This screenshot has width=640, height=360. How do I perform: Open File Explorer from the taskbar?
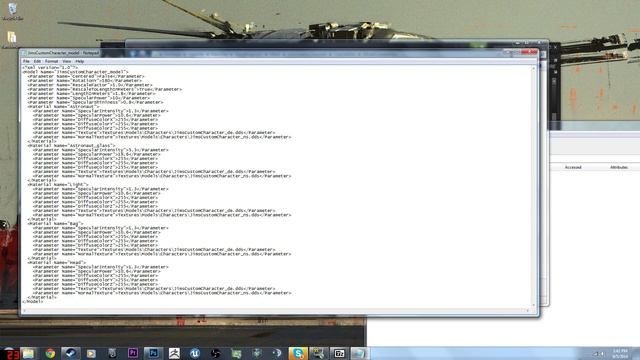coord(29,353)
